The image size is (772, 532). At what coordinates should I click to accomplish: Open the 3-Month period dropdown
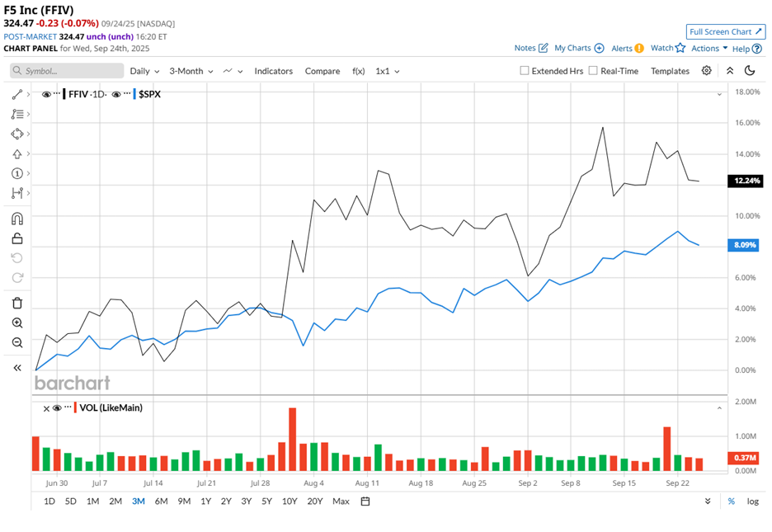coord(191,71)
